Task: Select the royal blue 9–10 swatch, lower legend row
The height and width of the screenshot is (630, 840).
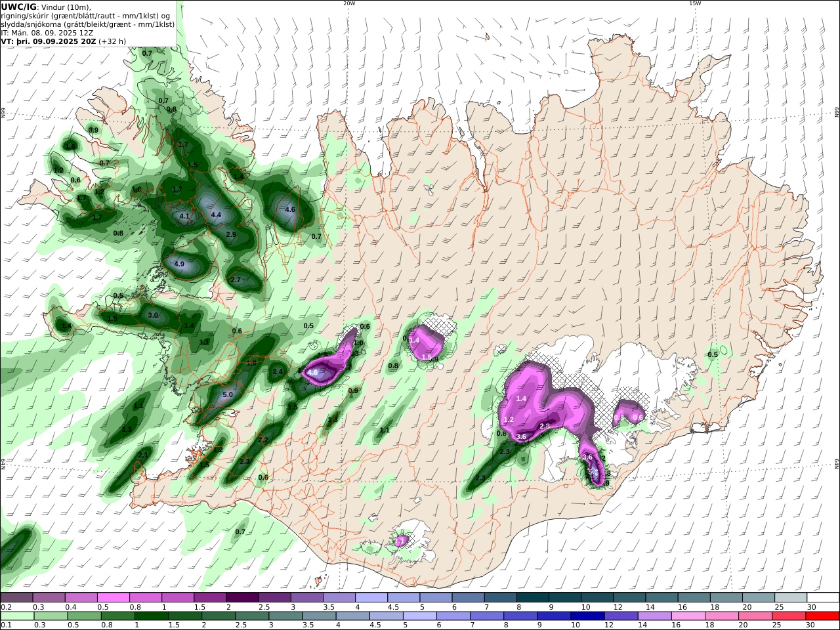Action: (x=554, y=616)
